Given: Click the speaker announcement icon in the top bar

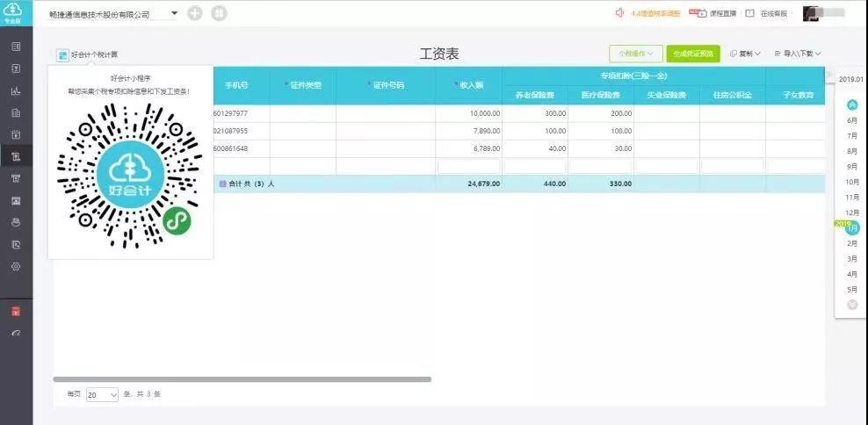Looking at the screenshot, I should coord(620,12).
